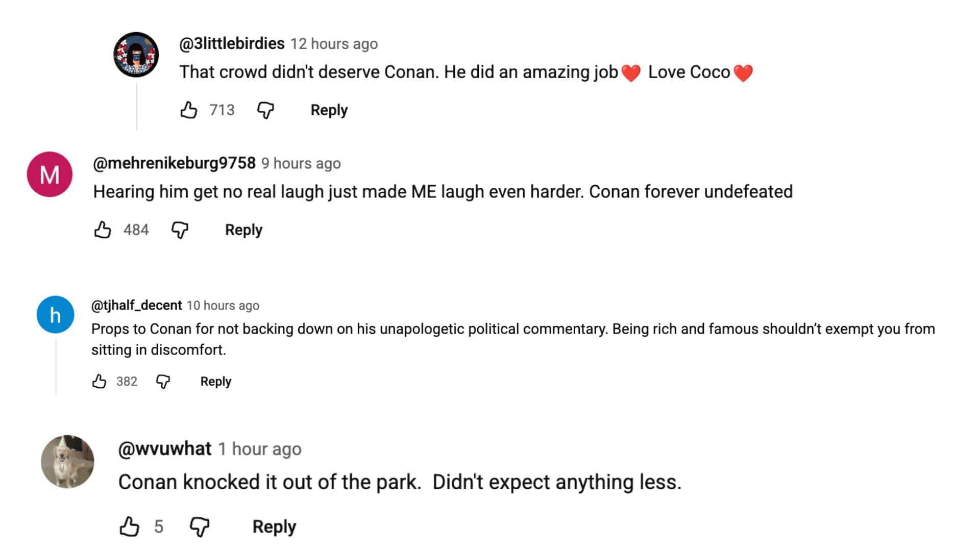Click the pink M profile avatar

point(50,174)
